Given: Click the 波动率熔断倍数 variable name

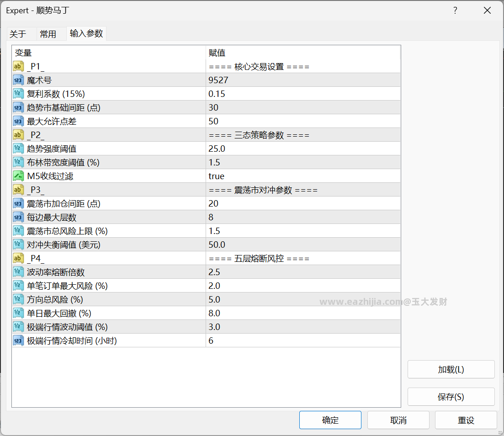Looking at the screenshot, I should pyautogui.click(x=56, y=272).
